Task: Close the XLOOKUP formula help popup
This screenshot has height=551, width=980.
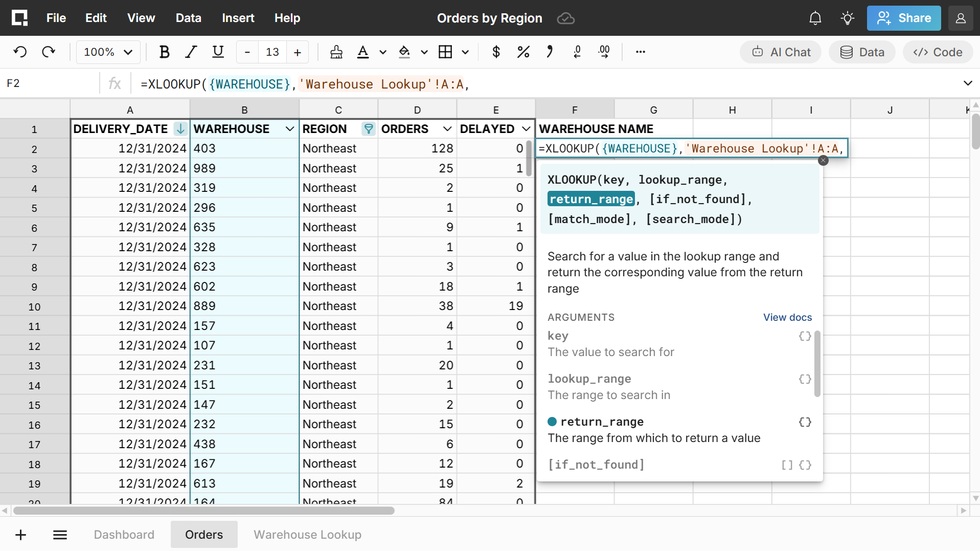Action: coord(823,161)
